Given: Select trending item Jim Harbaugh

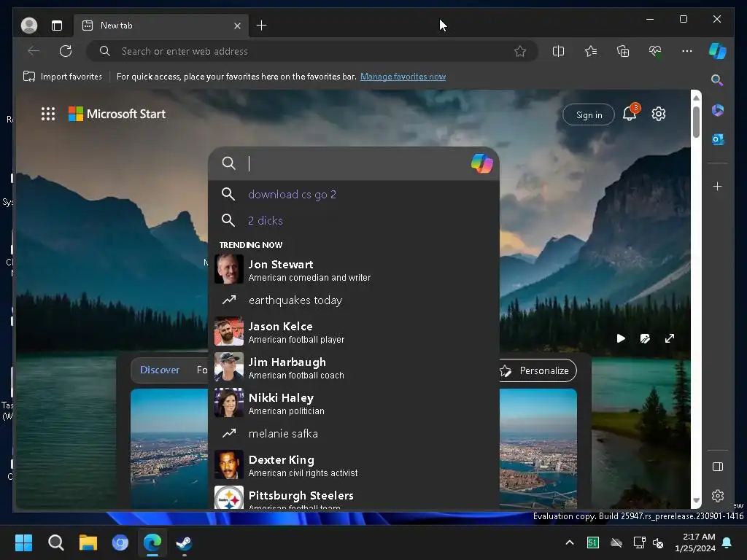Looking at the screenshot, I should pos(354,367).
